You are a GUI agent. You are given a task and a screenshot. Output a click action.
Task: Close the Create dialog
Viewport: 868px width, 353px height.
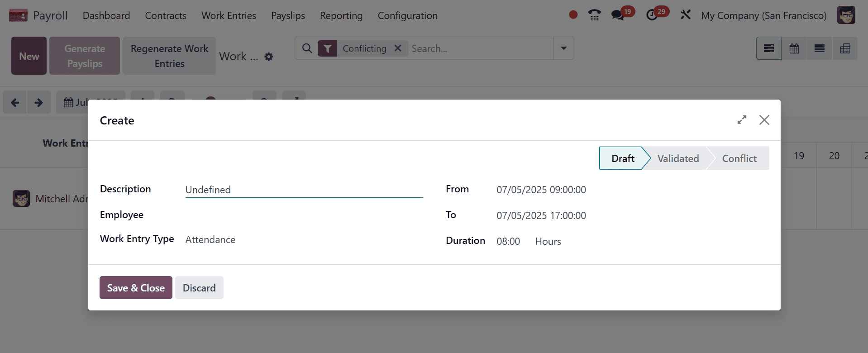click(x=764, y=120)
